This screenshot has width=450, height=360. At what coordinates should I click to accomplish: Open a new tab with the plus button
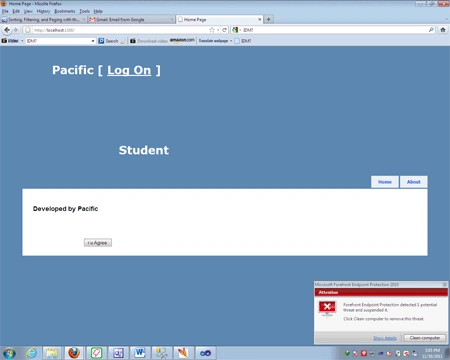tap(268, 19)
